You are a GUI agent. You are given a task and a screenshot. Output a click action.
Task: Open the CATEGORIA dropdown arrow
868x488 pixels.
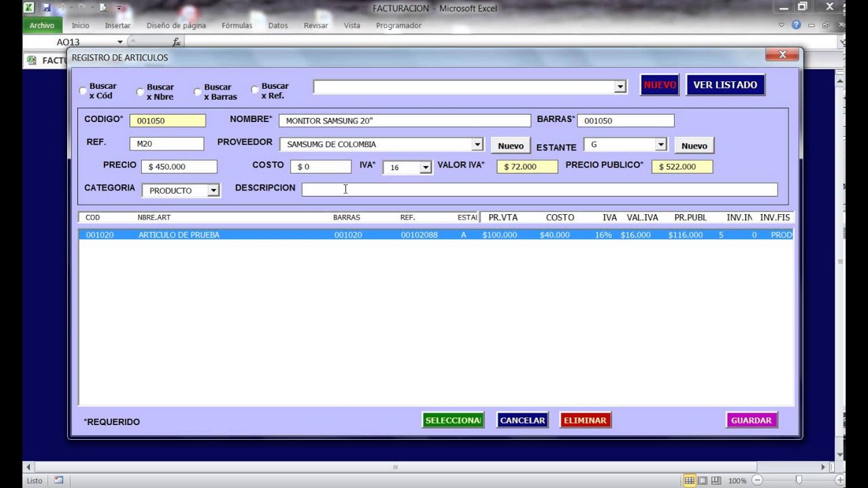tap(213, 190)
